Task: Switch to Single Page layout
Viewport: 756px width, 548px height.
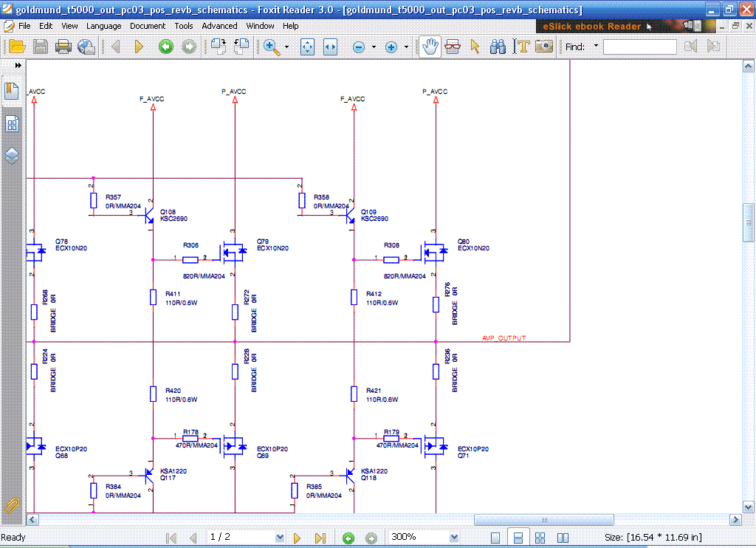Action: coord(495,538)
